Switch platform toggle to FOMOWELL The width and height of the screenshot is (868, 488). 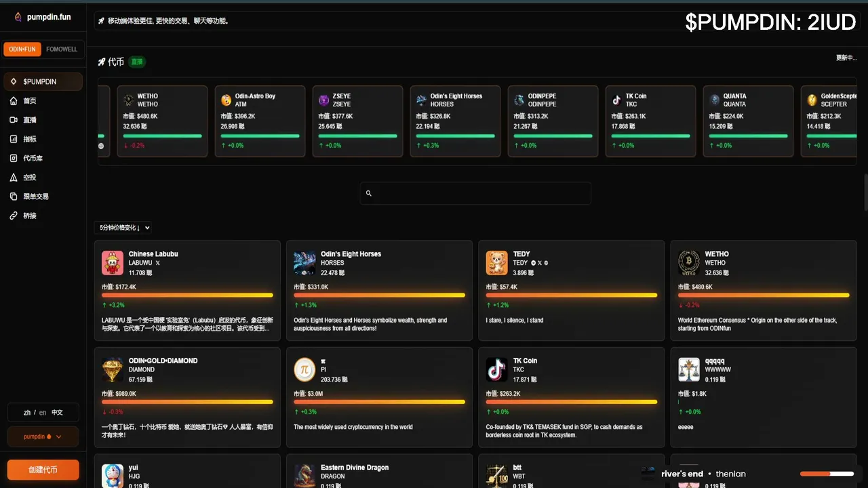[x=62, y=49]
